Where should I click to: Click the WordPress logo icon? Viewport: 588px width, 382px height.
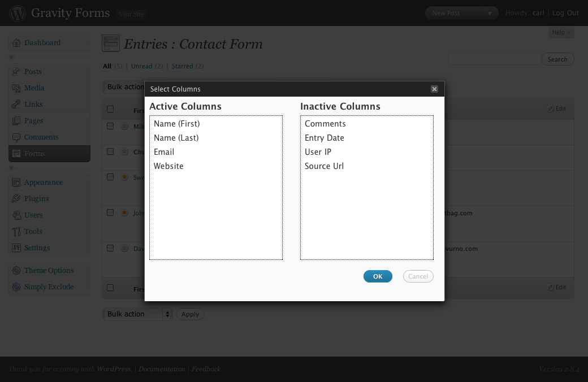tap(18, 13)
